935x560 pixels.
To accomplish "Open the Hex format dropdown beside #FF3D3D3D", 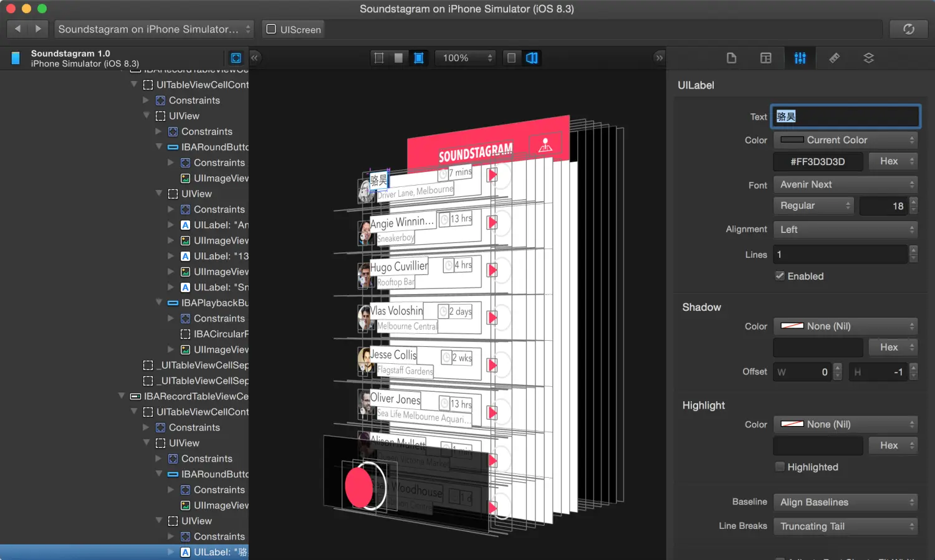I will pyautogui.click(x=894, y=161).
